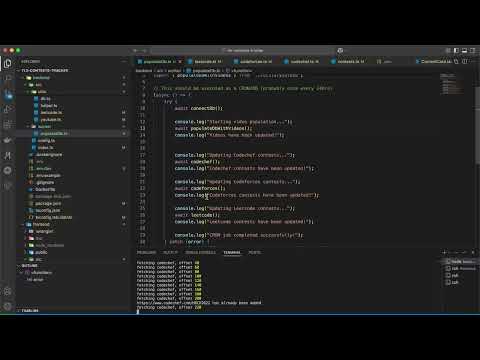This screenshot has width=480, height=360.
Task: Open tsconfig.tsbuildinfo in the Explorer tree
Action: coord(53,217)
